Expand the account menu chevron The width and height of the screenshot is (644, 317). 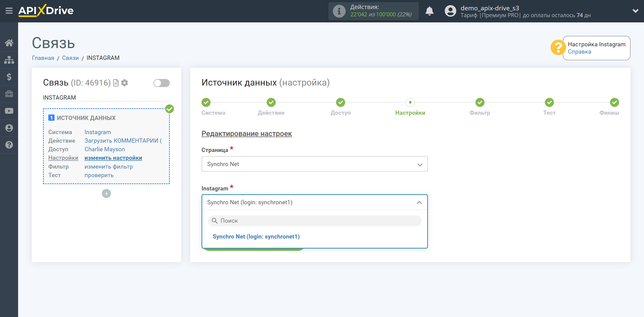tap(635, 11)
